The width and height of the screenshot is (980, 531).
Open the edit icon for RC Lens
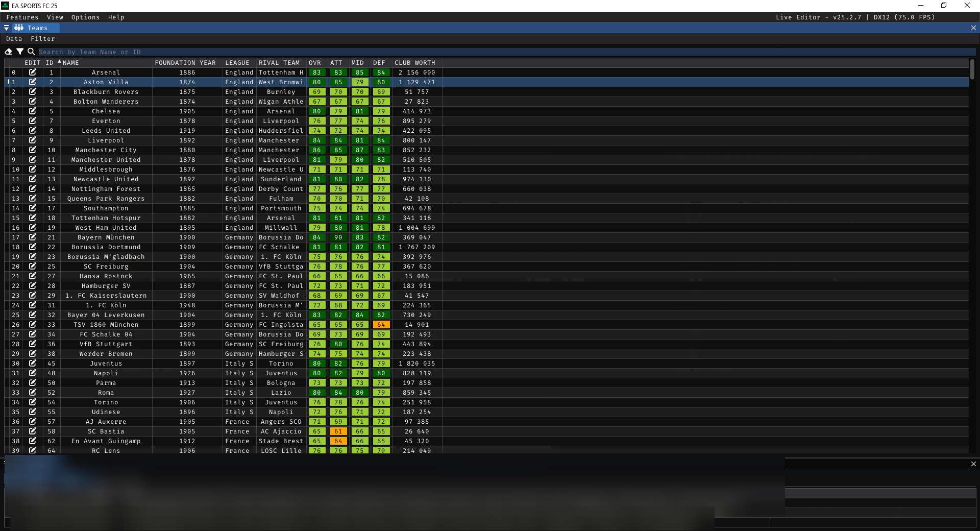pyautogui.click(x=33, y=450)
